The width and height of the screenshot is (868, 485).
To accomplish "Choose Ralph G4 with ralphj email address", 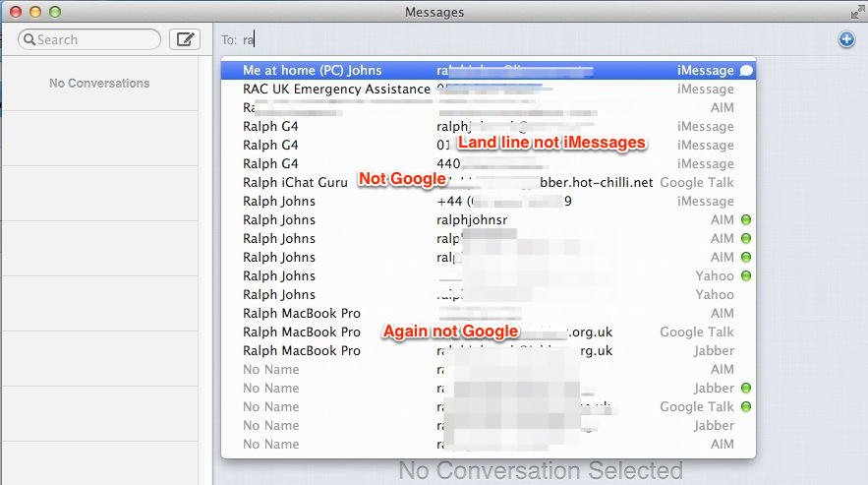I will 489,126.
